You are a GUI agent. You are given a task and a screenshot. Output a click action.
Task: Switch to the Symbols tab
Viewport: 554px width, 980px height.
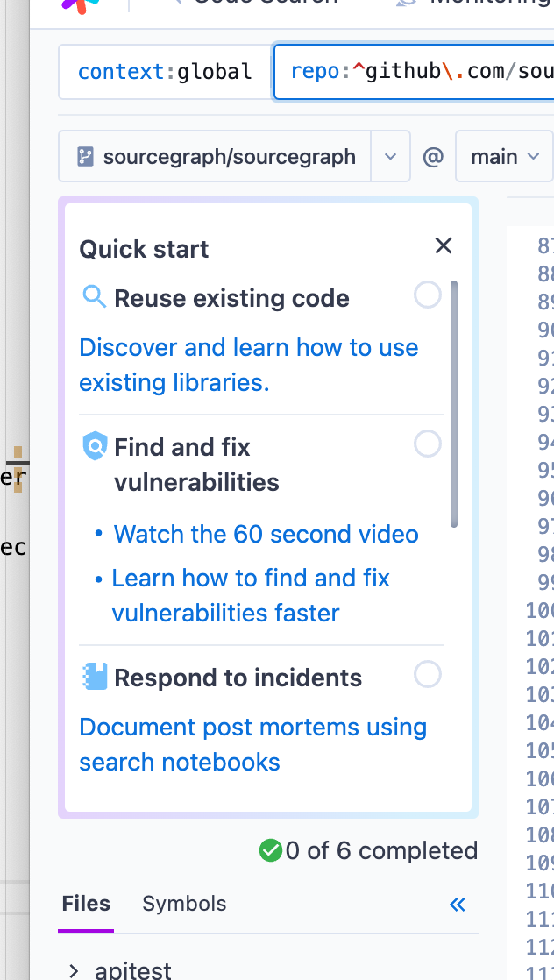(184, 904)
